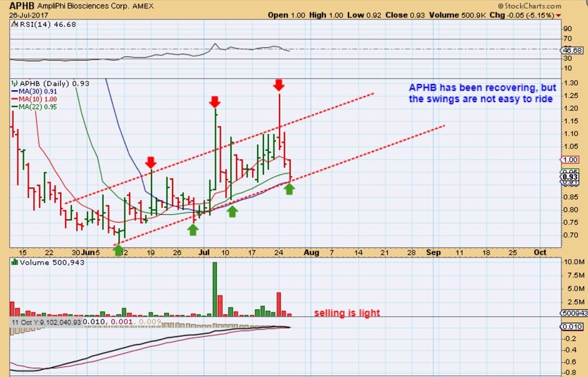Click the red 1.00 price label on the right axis
The image size is (588, 377).
click(569, 160)
